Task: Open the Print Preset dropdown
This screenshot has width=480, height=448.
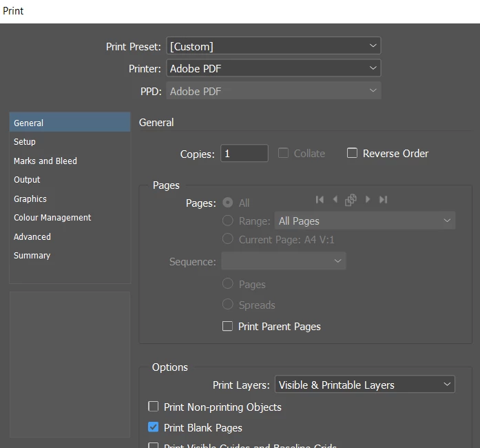Action: 273,46
